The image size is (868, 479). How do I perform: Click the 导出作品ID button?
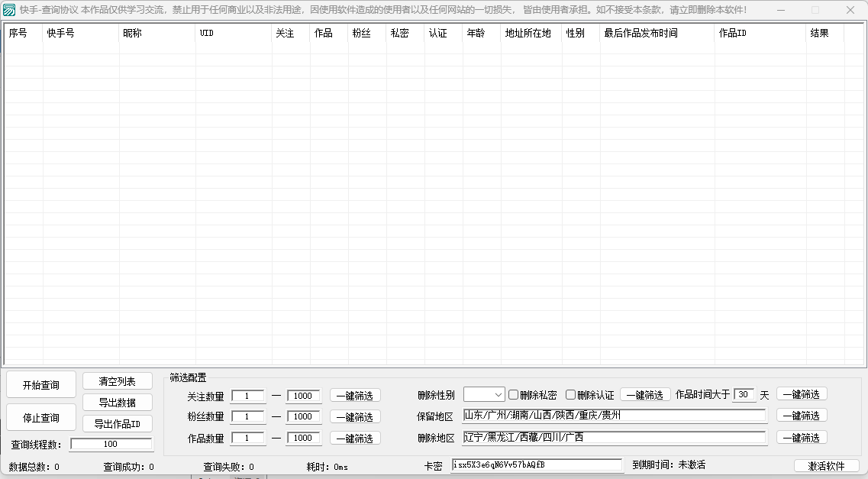(118, 424)
